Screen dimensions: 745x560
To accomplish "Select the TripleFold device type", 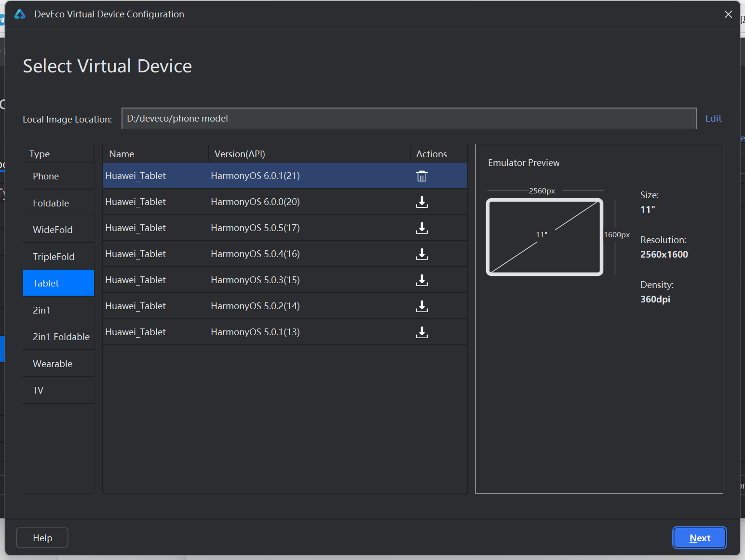I will tap(58, 257).
